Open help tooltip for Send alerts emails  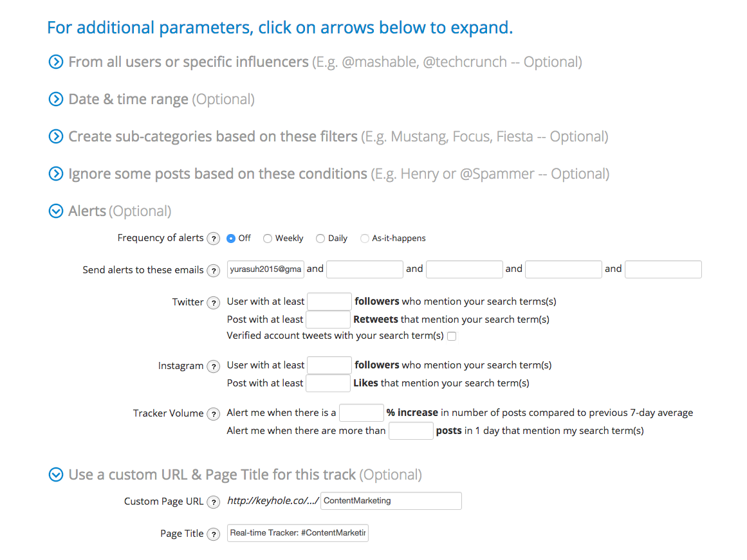tap(214, 271)
